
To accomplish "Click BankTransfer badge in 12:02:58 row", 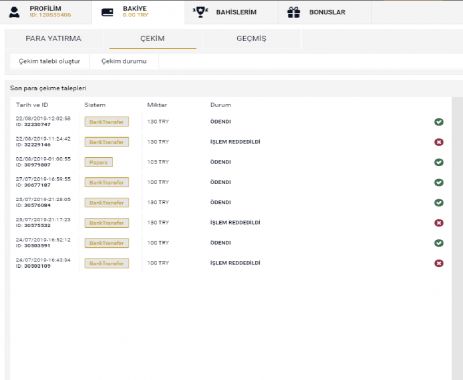I will click(107, 122).
